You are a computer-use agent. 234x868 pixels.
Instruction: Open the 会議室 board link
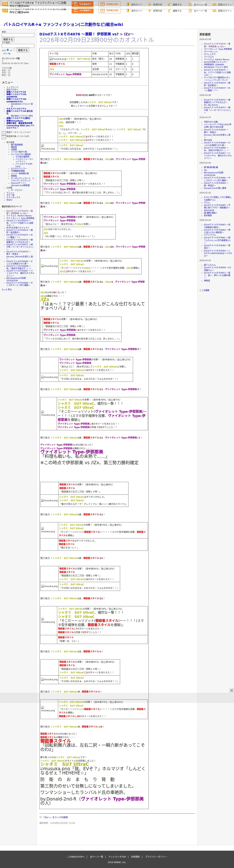(x=14, y=149)
